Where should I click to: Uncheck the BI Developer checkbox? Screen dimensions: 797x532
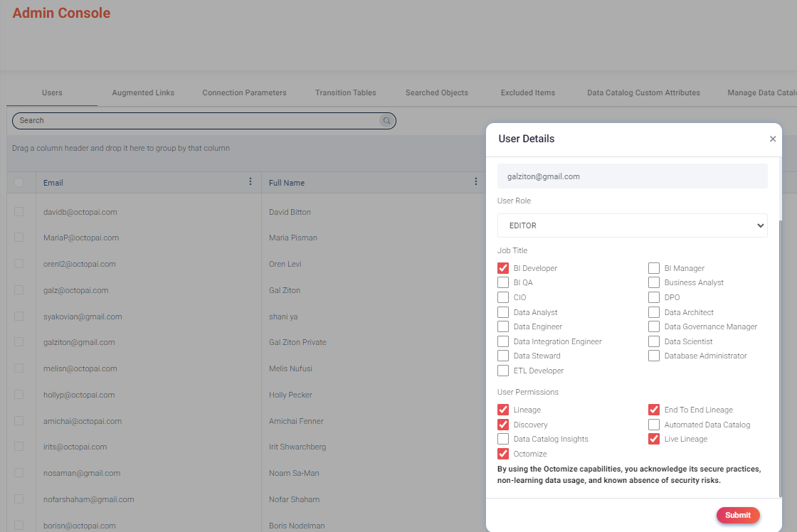pyautogui.click(x=503, y=268)
